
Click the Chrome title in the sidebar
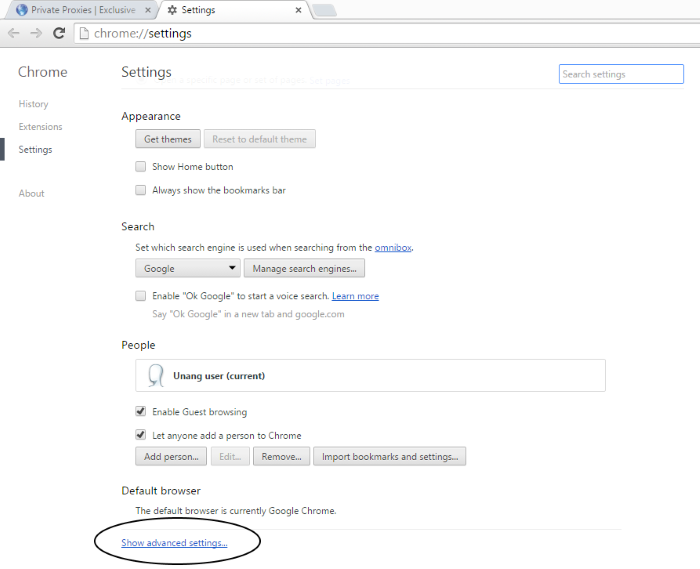[x=43, y=72]
